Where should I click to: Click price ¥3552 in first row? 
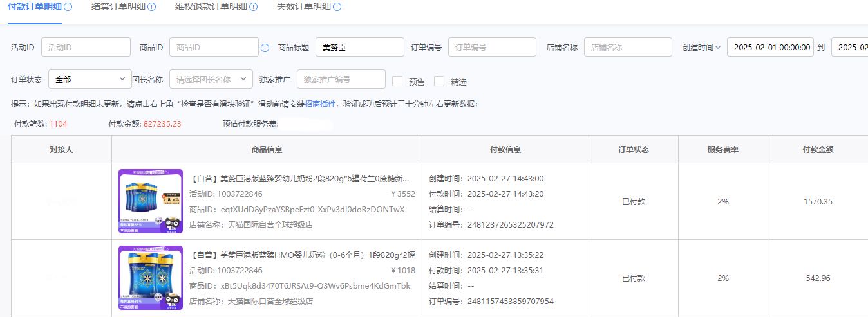click(403, 194)
